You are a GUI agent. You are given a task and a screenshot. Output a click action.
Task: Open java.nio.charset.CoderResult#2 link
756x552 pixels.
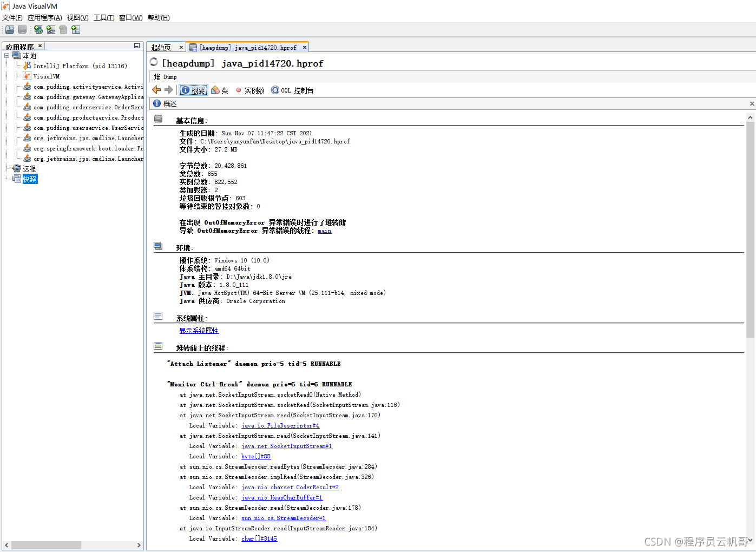tap(290, 487)
